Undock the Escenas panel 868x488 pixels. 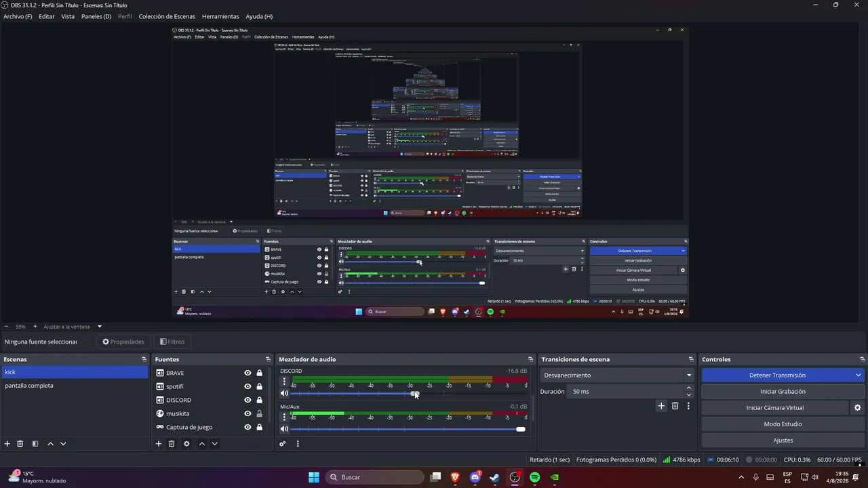point(144,359)
